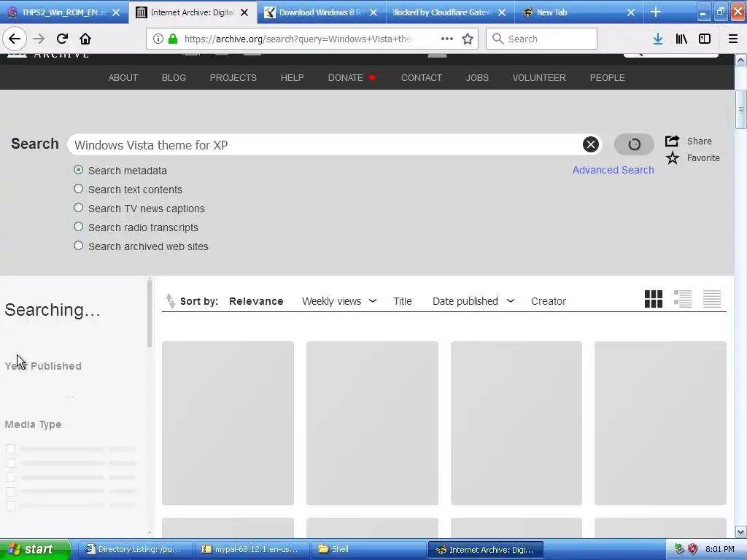The image size is (747, 560).
Task: Close the Download Windows 8 tab
Action: click(x=373, y=12)
